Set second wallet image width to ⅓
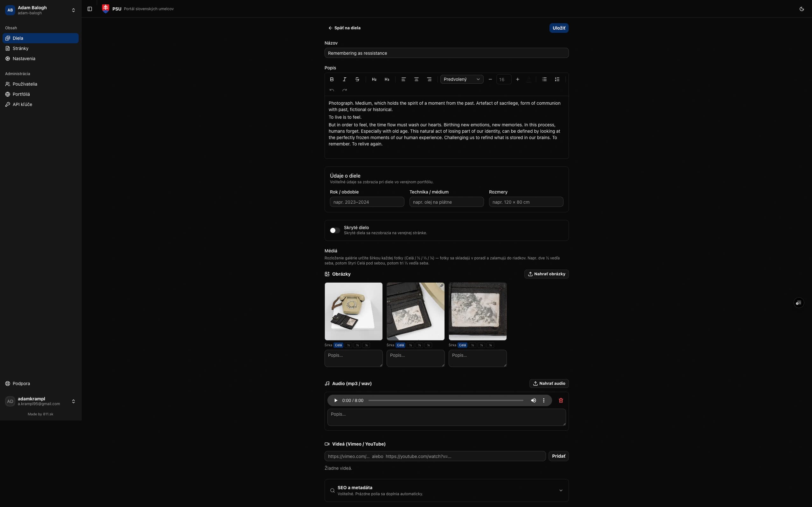Image resolution: width=812 pixels, height=507 pixels. [420, 345]
